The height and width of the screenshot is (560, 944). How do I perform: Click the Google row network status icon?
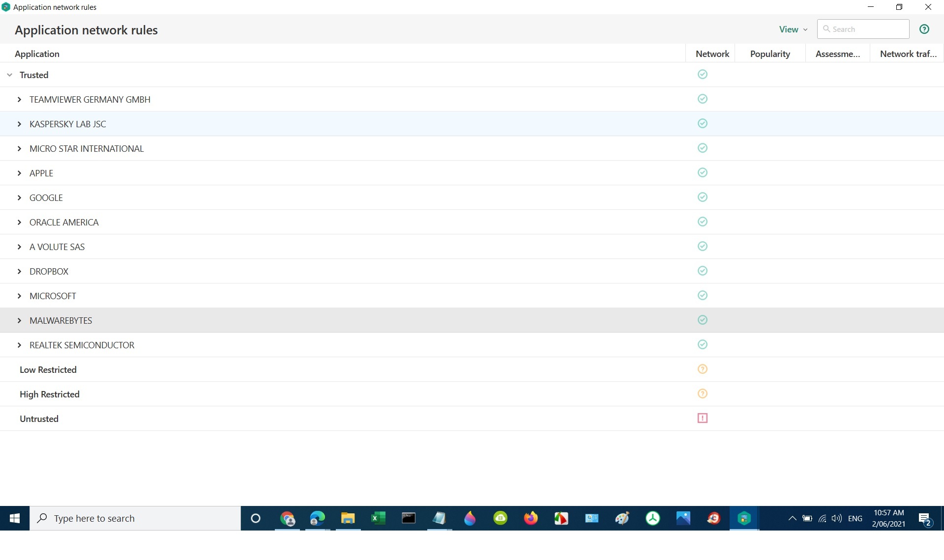[x=703, y=197]
